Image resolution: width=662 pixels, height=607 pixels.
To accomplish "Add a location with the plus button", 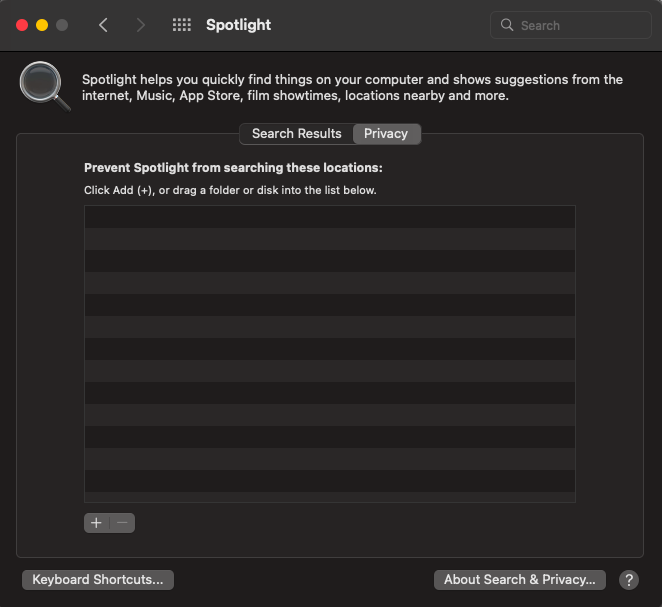I will 97,523.
